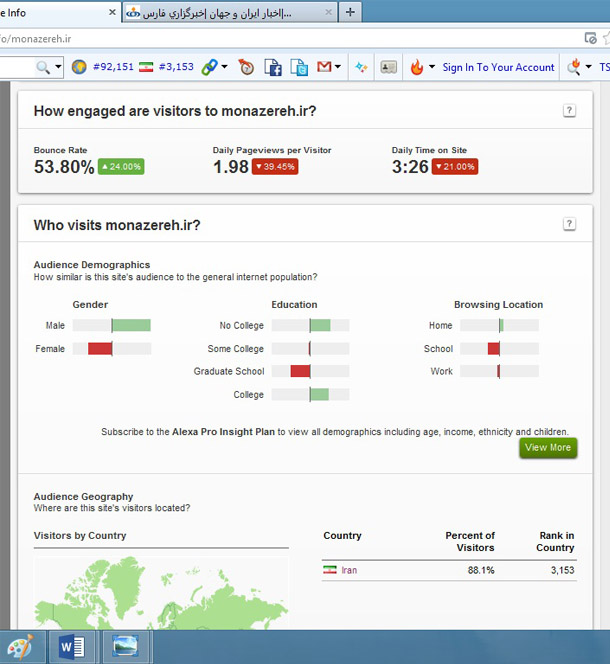Viewport: 610px width, 664px height.
Task: Click the Gmail icon in toolbar
Action: (x=324, y=66)
